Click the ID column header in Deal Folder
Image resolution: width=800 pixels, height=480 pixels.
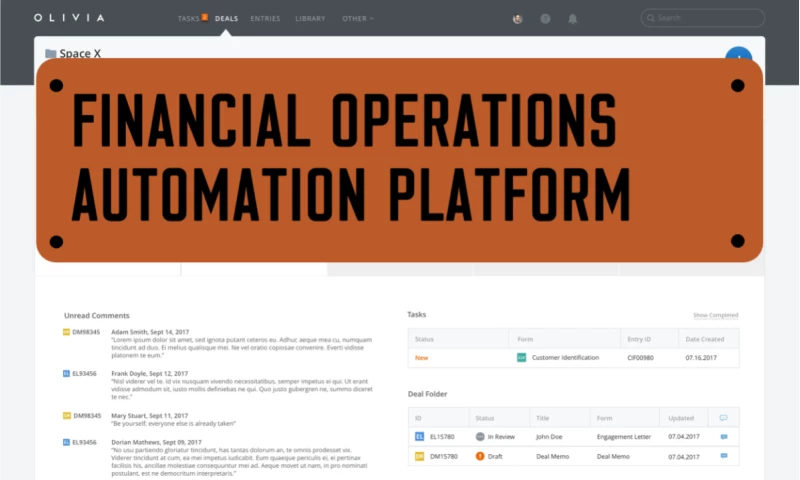(x=418, y=418)
